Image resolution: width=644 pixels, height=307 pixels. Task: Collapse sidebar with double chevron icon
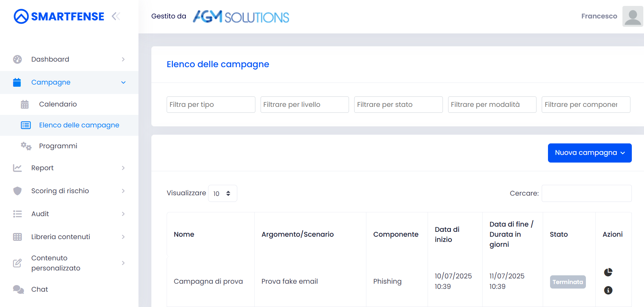tap(116, 16)
